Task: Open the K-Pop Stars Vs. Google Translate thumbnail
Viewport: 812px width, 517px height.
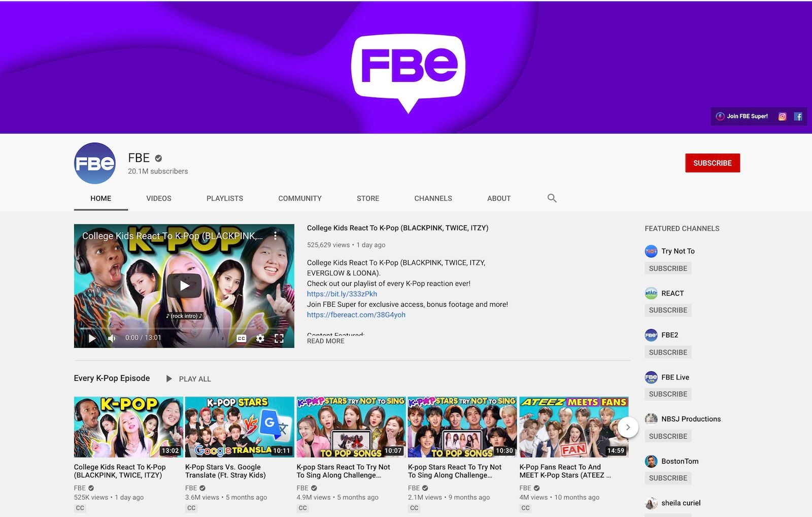Action: [240, 427]
